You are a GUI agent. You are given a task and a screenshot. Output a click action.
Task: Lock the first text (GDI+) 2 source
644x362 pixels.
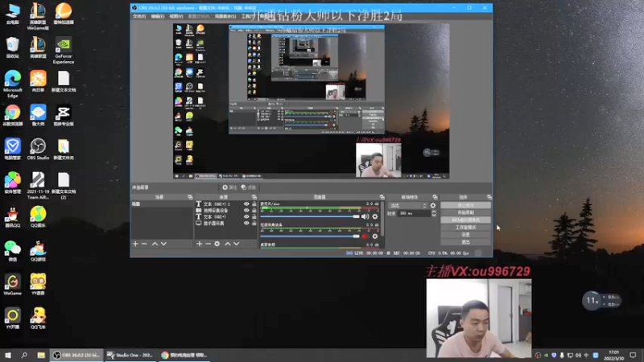pos(254,204)
